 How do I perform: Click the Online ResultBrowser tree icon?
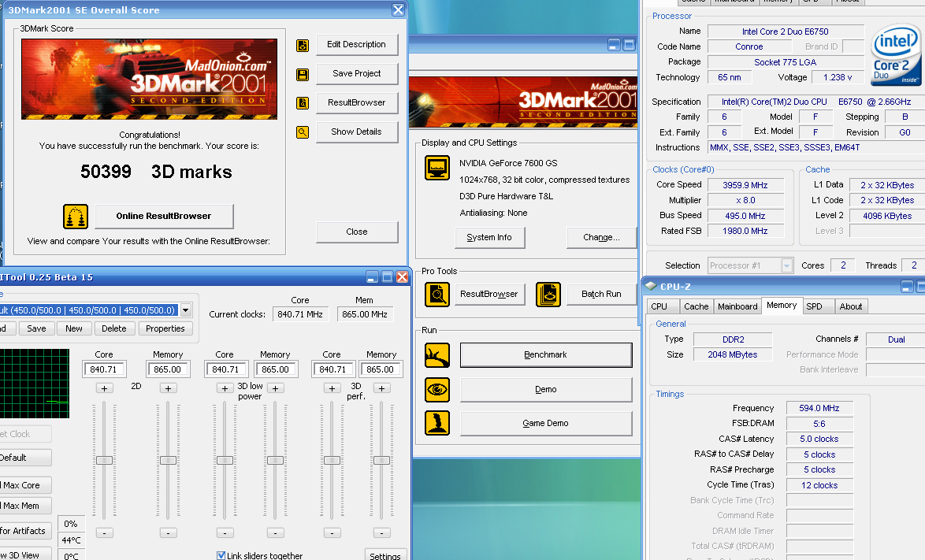76,217
